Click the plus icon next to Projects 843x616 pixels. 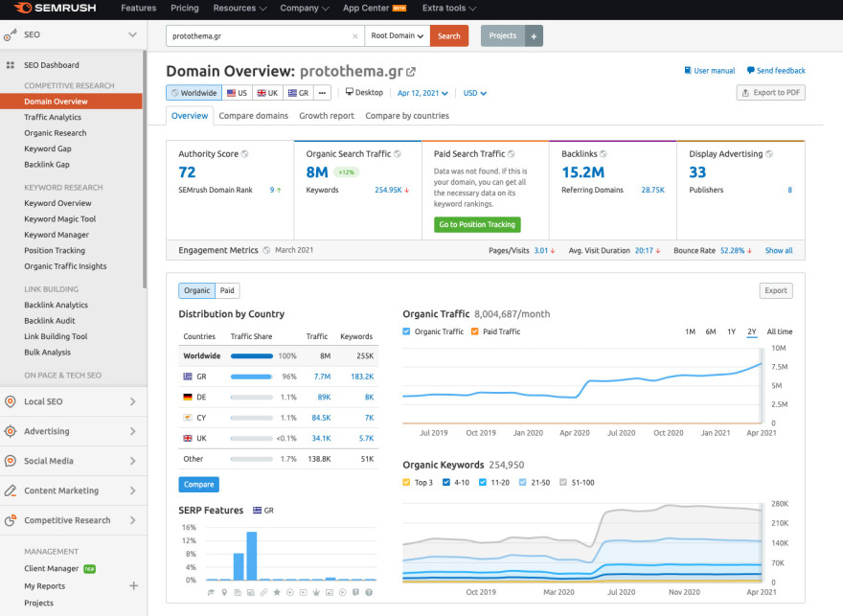coord(534,36)
